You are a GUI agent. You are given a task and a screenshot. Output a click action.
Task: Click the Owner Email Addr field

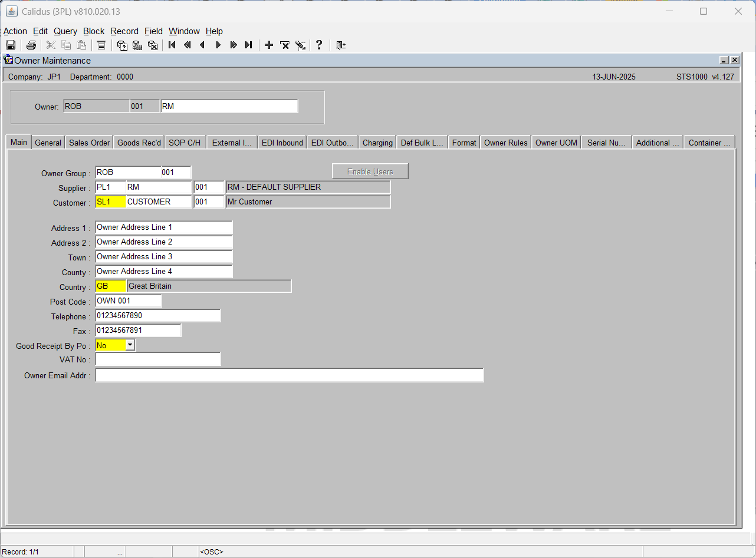290,375
